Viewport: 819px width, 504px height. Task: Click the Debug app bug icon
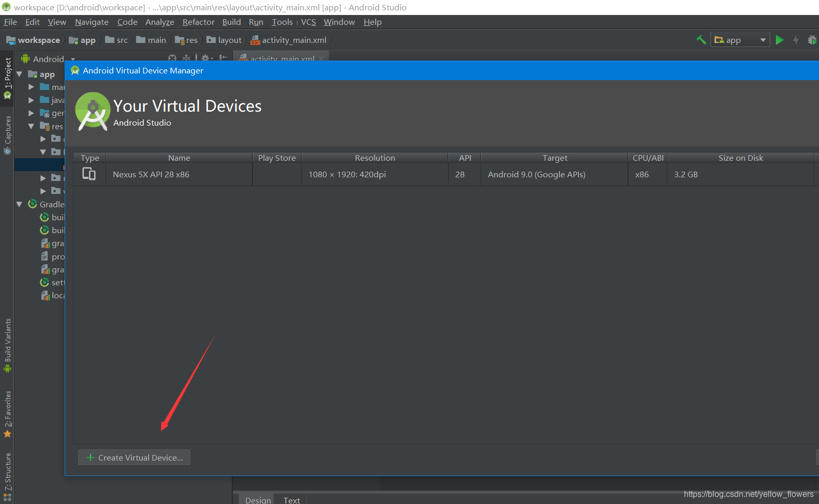point(812,40)
